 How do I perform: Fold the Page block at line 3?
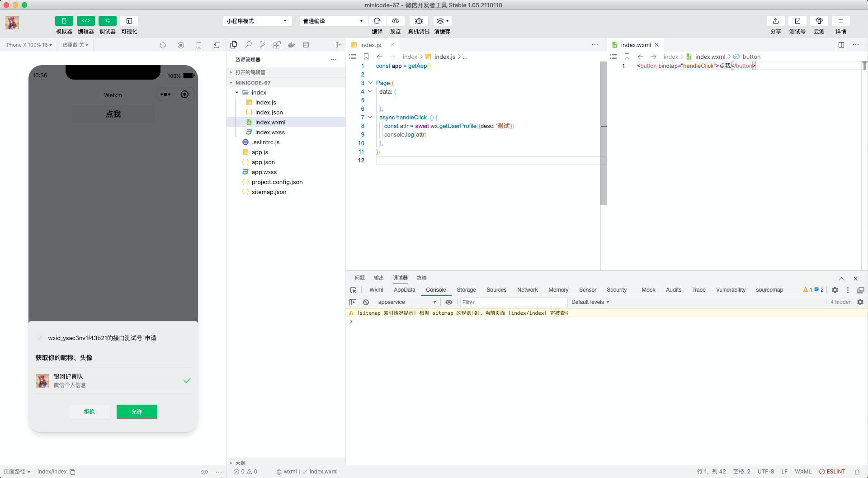click(370, 83)
